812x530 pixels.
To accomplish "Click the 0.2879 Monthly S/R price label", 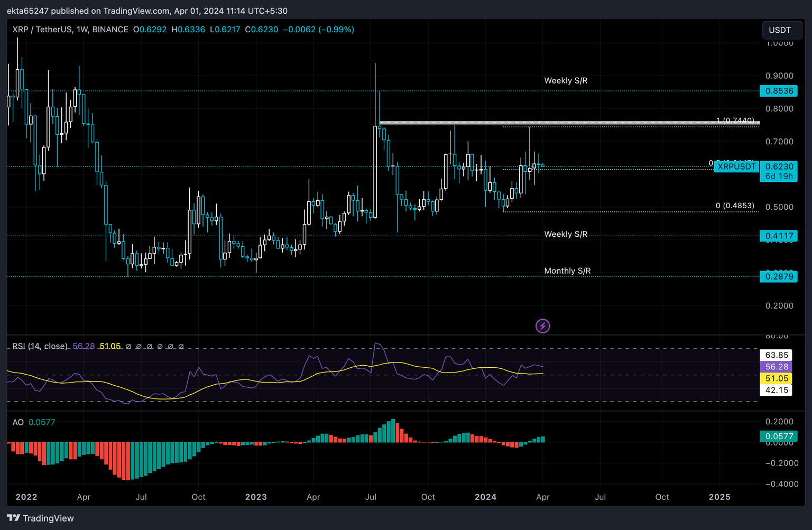I will pyautogui.click(x=779, y=276).
